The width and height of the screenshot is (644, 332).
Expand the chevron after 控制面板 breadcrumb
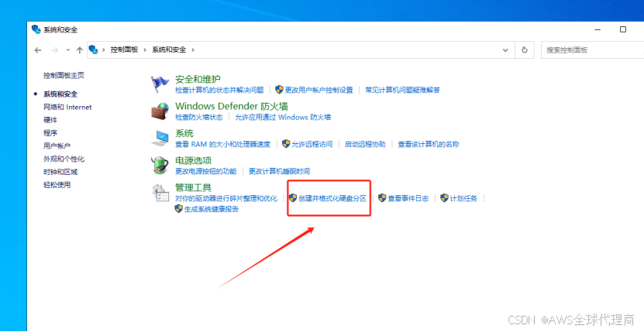coord(145,50)
